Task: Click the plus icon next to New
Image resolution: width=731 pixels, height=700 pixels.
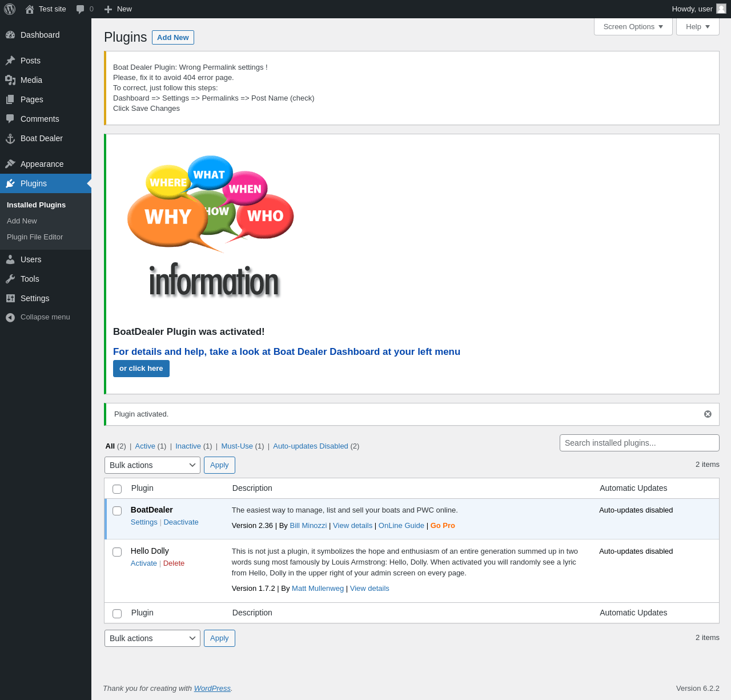Action: point(108,9)
